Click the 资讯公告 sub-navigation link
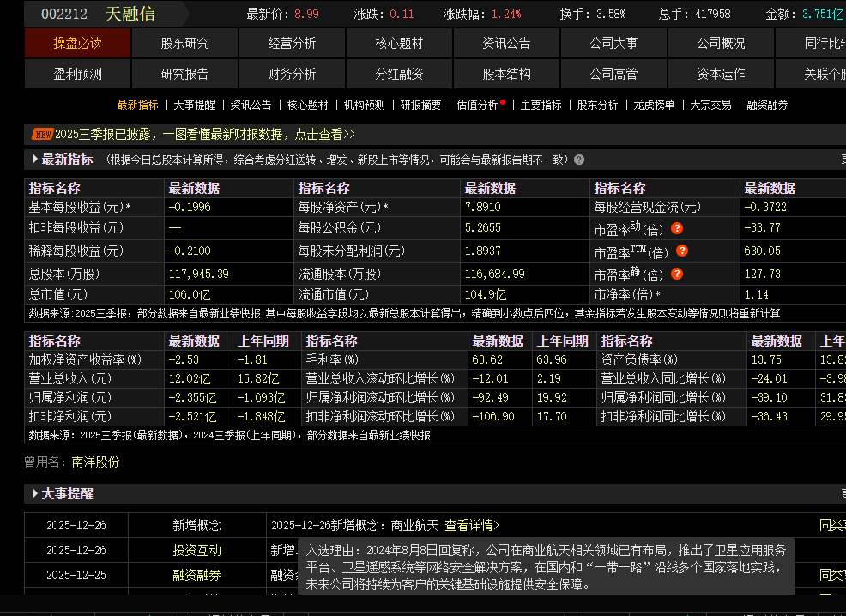This screenshot has width=846, height=616. tap(251, 105)
